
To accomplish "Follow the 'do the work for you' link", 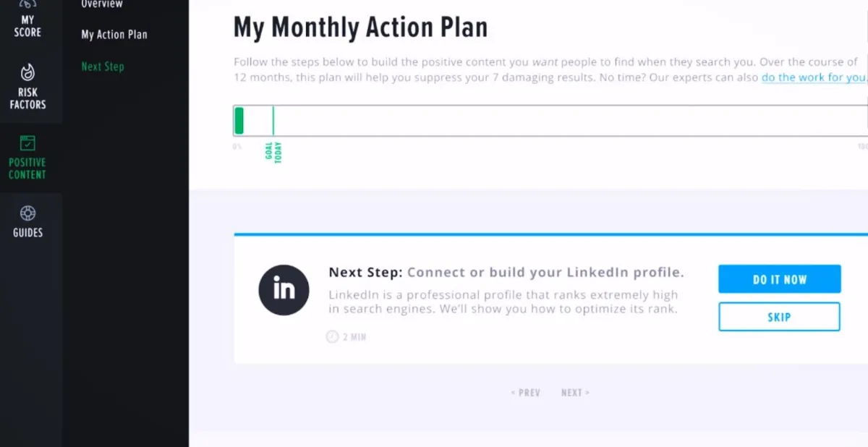I will click(x=814, y=77).
